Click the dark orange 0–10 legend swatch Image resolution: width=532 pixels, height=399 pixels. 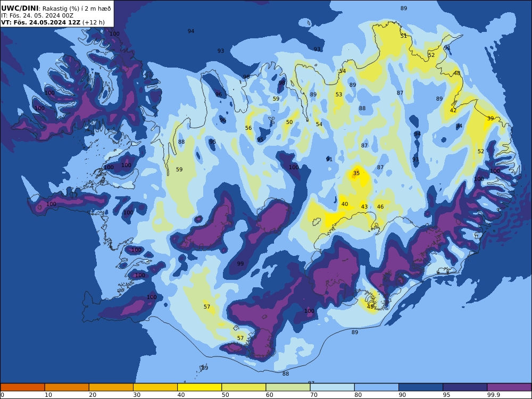(x=22, y=387)
